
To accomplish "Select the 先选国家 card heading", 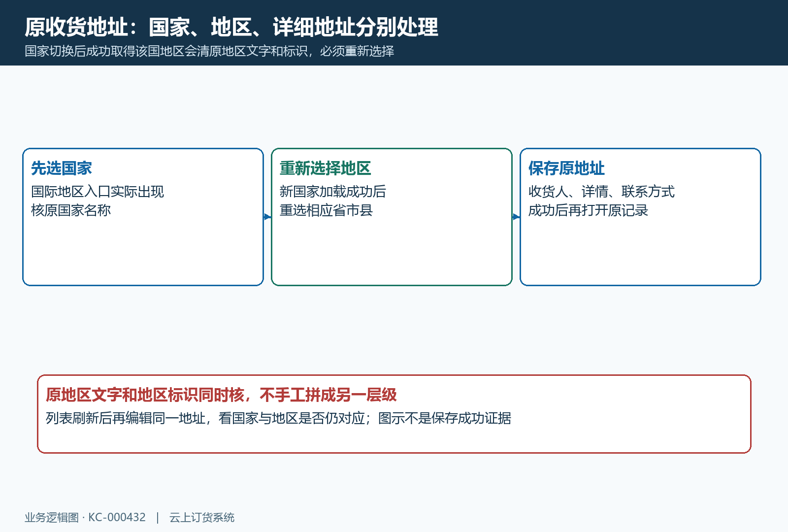I will (62, 168).
